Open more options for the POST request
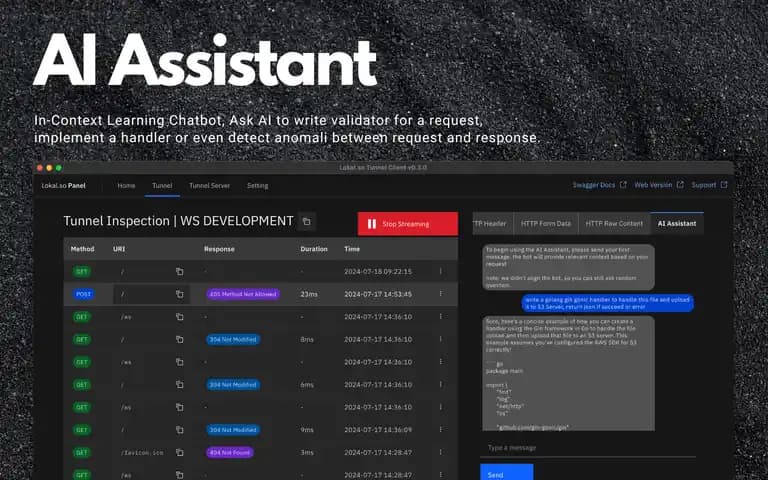 click(440, 294)
